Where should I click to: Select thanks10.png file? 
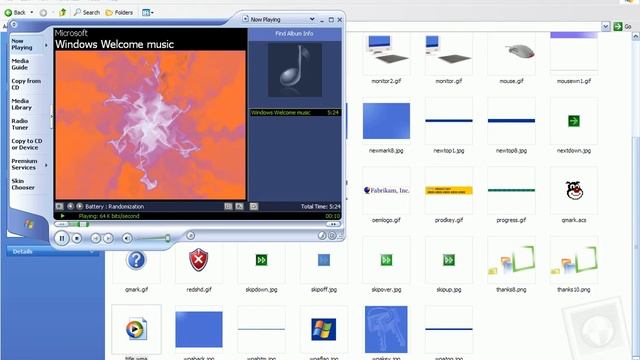(573, 265)
